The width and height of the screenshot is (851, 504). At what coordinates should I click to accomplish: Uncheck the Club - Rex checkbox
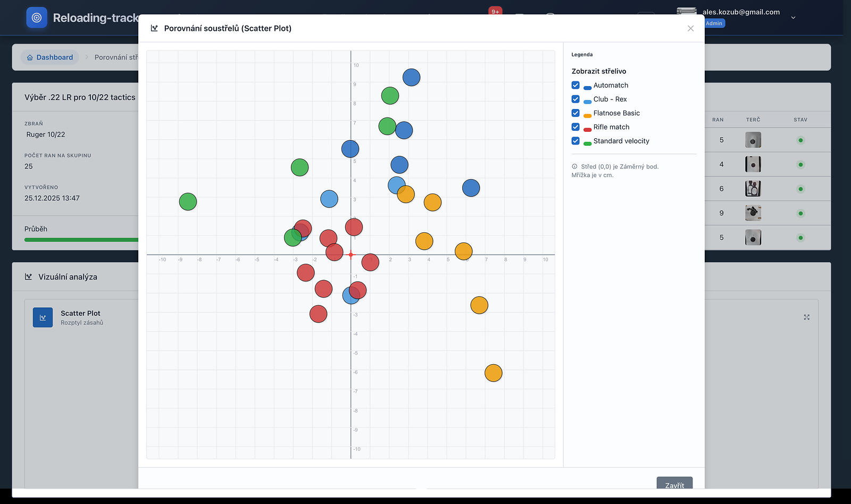(575, 99)
